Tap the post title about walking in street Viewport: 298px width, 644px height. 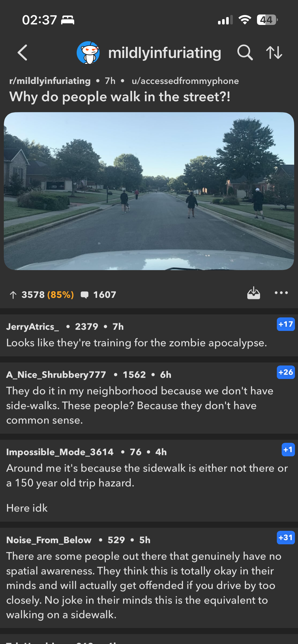(120, 97)
